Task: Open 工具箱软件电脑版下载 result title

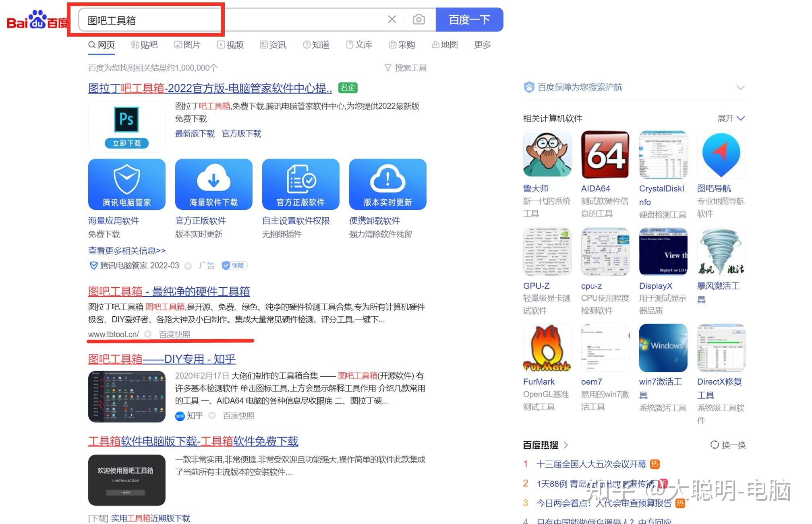Action: (193, 441)
